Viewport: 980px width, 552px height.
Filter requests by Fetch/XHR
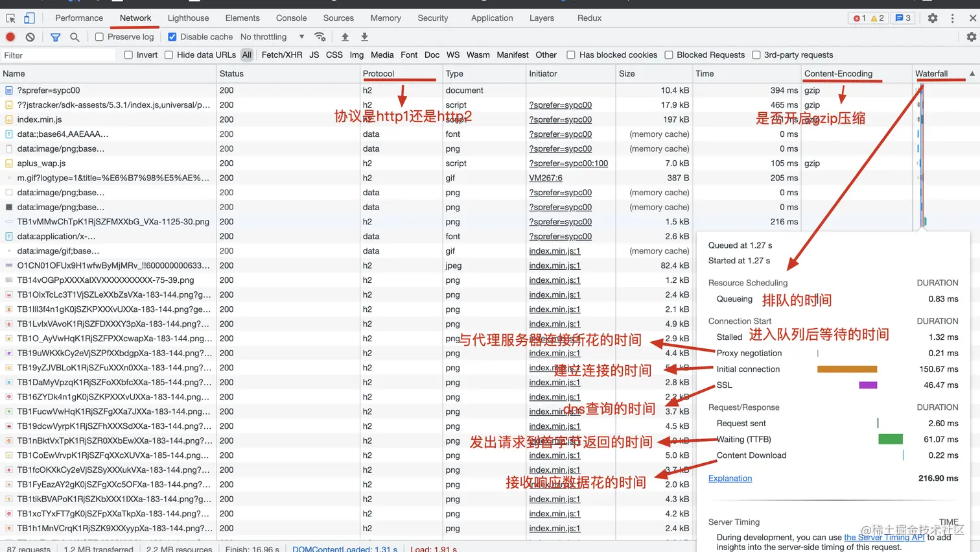click(281, 55)
